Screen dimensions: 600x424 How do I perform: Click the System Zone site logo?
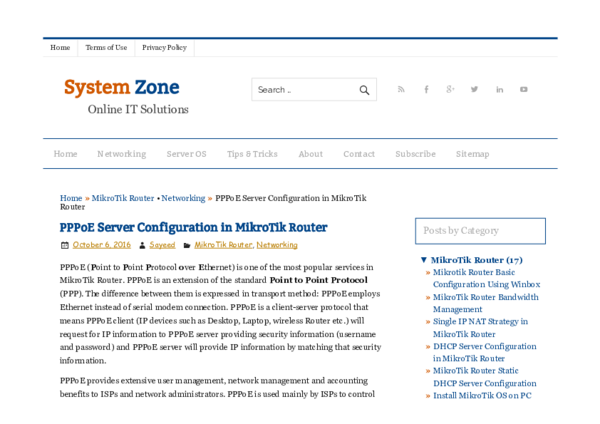(125, 88)
